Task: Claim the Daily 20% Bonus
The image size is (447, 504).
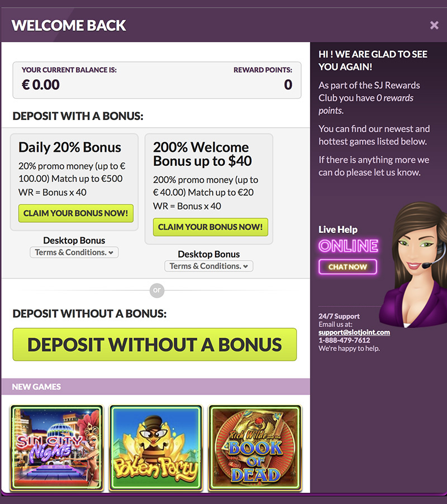Action: 76,213
